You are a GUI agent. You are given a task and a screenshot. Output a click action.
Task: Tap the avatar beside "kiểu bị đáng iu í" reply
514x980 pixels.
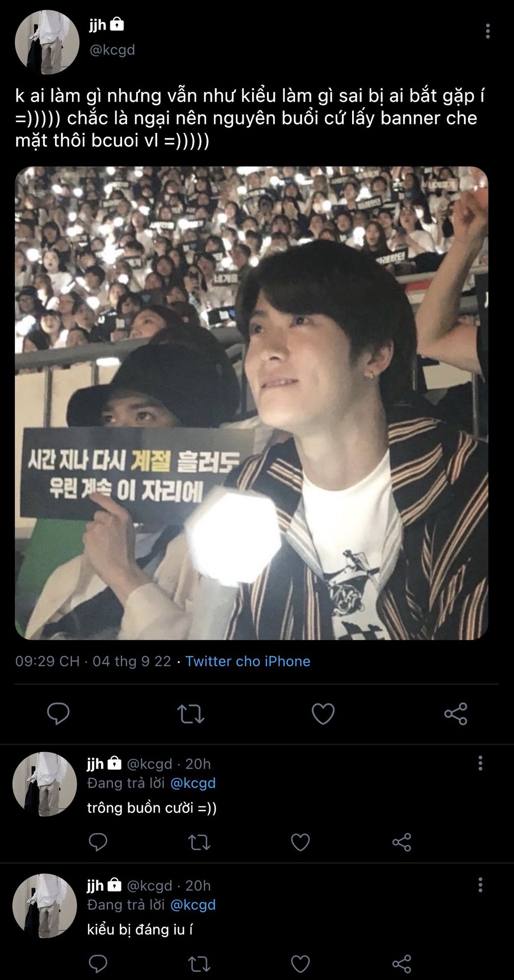tap(44, 905)
